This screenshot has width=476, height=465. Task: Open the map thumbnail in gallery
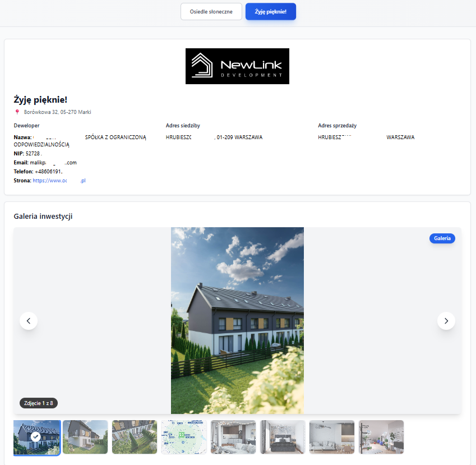pyautogui.click(x=184, y=437)
